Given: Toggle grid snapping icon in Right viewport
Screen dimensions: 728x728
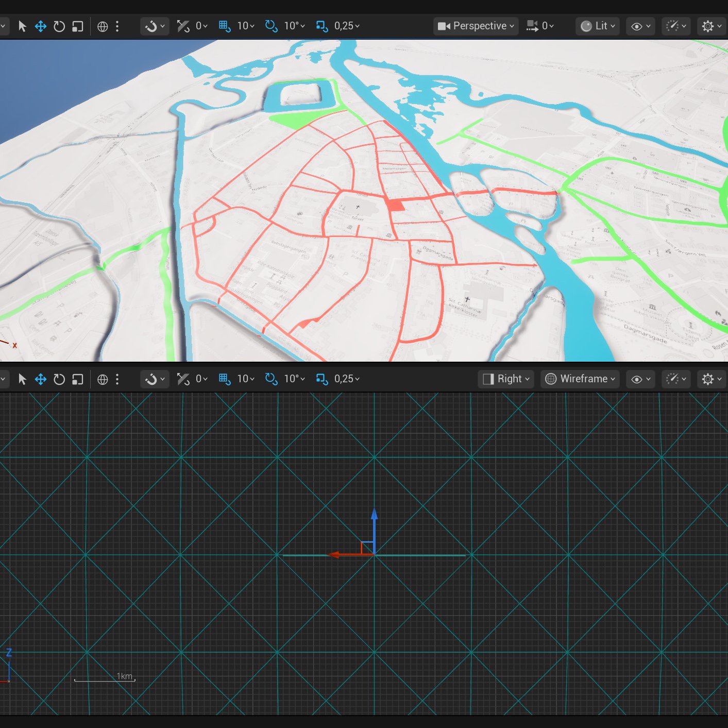Looking at the screenshot, I should [225, 379].
